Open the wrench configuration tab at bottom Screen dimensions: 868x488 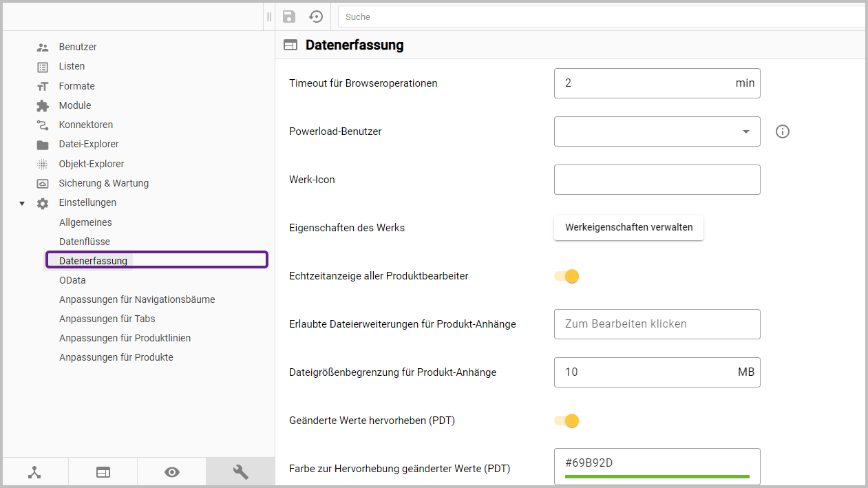240,472
